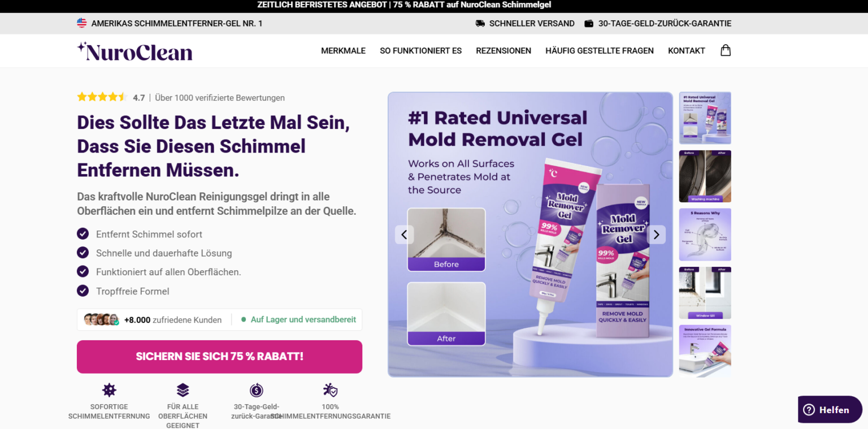Open the Kontakt link
868x429 pixels.
pos(687,51)
